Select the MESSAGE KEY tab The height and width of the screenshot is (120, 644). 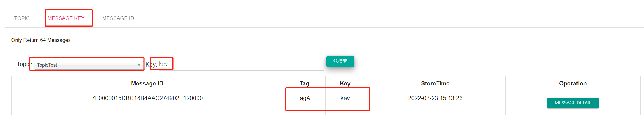click(66, 18)
